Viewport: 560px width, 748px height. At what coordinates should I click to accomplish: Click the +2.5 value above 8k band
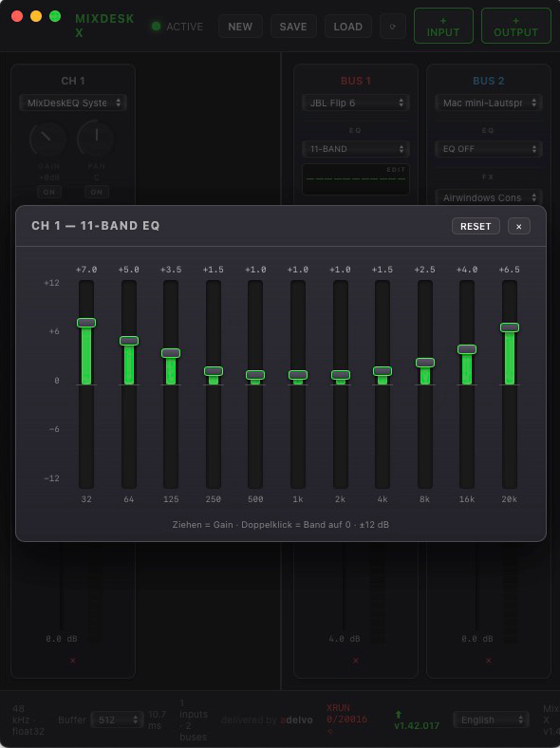tap(425, 270)
